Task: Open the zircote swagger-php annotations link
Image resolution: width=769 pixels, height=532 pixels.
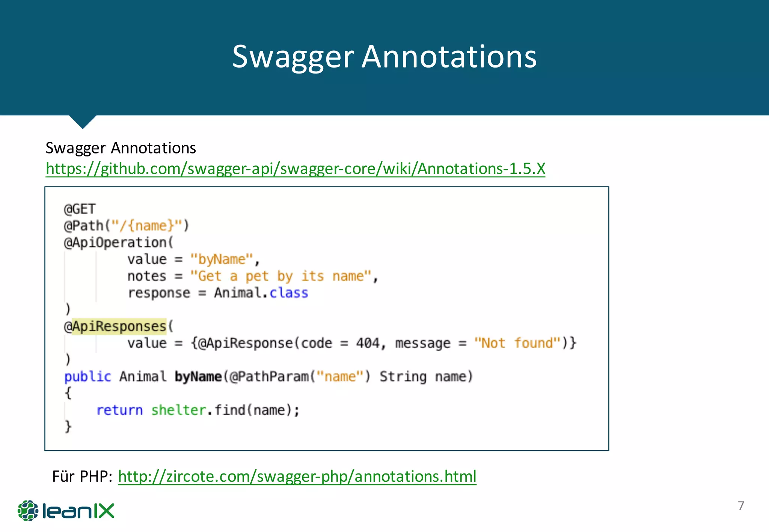Action: (297, 476)
